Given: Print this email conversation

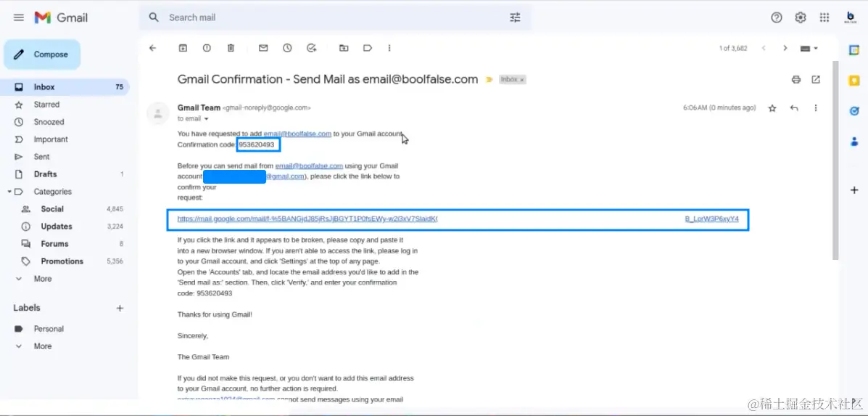Looking at the screenshot, I should coord(796,80).
